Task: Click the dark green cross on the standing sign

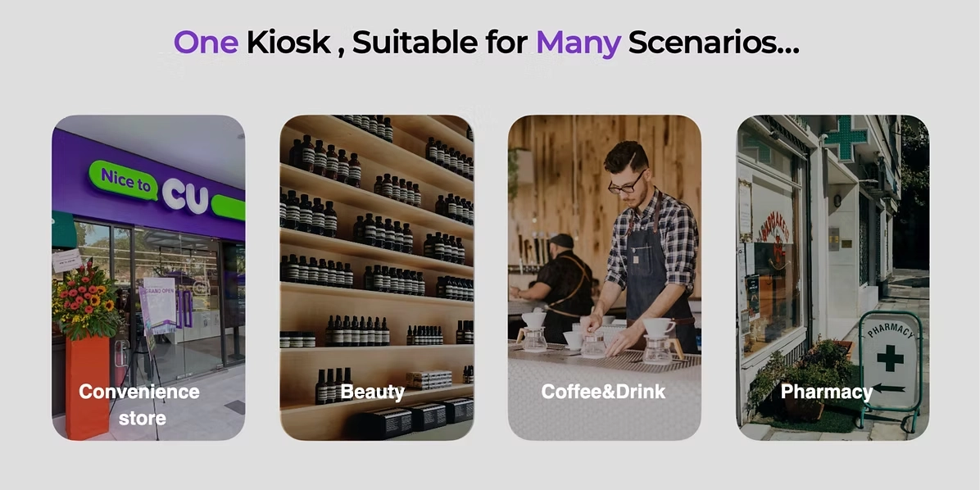Action: [x=890, y=358]
